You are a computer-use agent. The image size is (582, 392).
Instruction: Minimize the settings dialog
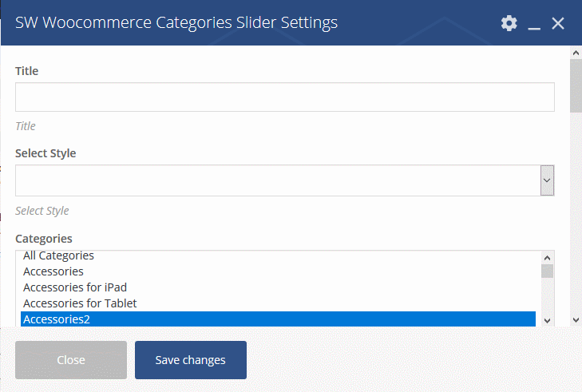534,24
